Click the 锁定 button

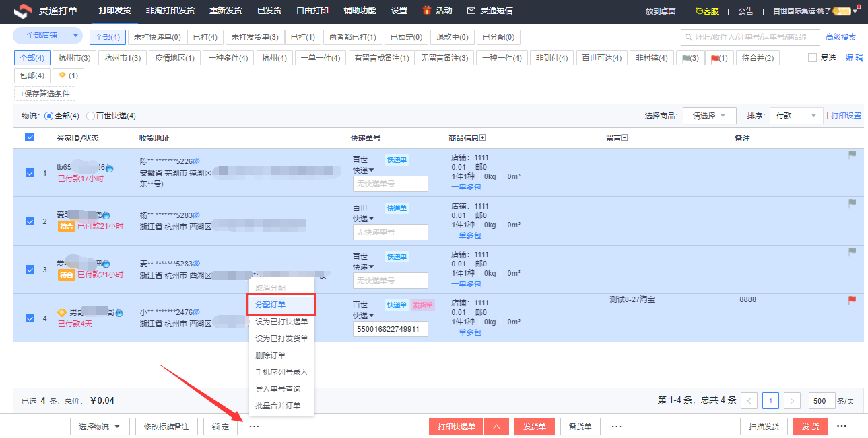220,427
